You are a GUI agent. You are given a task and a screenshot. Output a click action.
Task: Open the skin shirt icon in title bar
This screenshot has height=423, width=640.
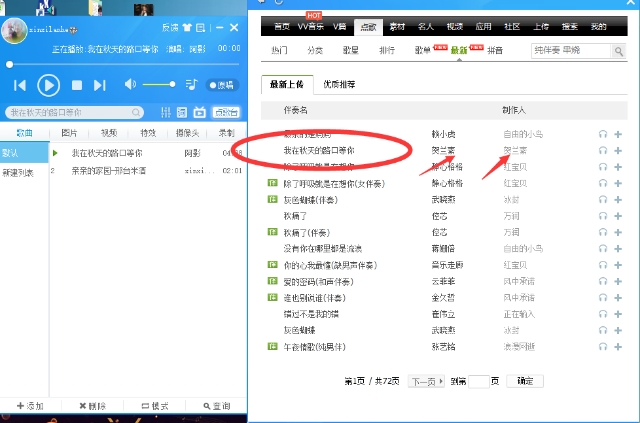187,27
